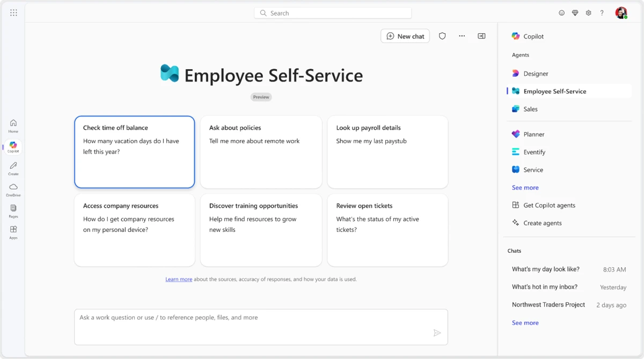Start a New chat
This screenshot has width=644, height=359.
pos(405,36)
